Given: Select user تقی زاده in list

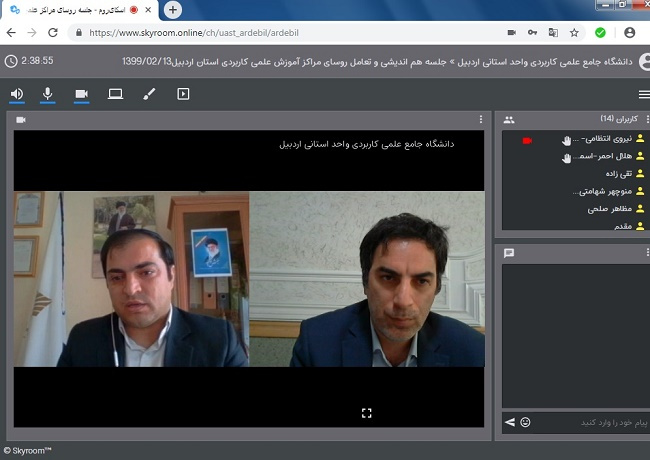Looking at the screenshot, I should click(607, 174).
